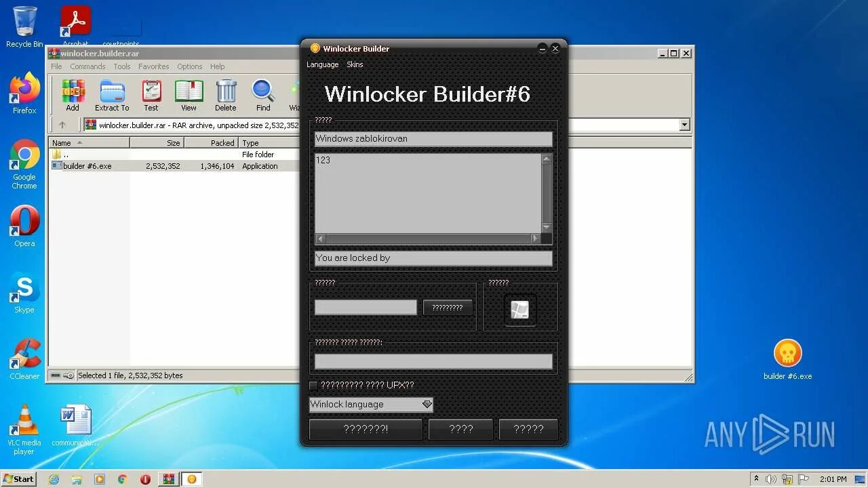Click the clock showing 2:01 PM
Screen dimensions: 868x488
click(833, 479)
